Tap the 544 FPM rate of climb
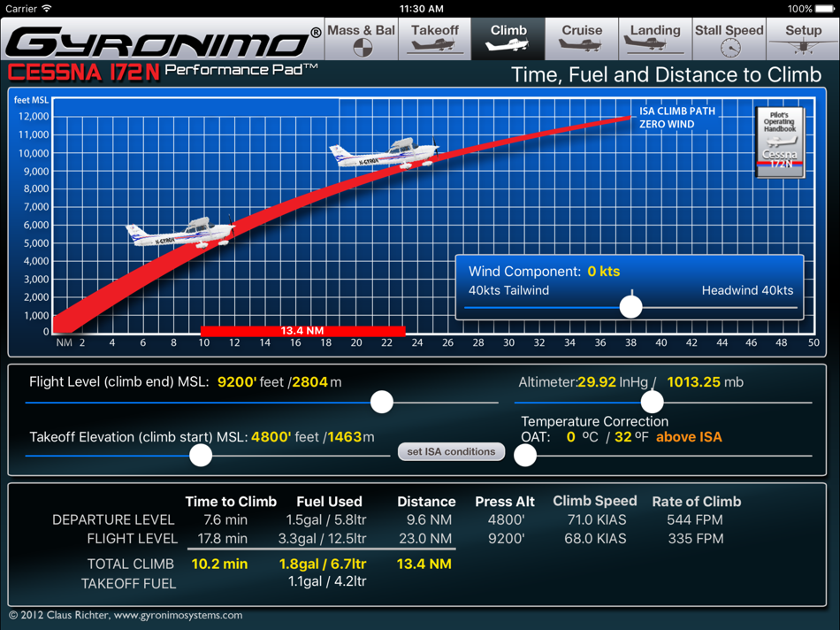The height and width of the screenshot is (630, 840). click(x=695, y=519)
